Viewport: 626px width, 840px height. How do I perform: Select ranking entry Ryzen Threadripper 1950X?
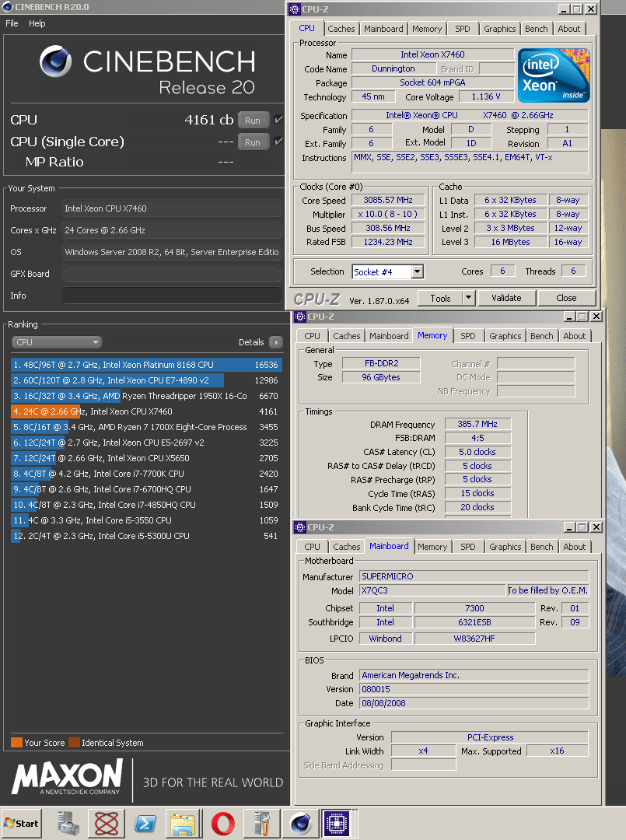point(146,396)
